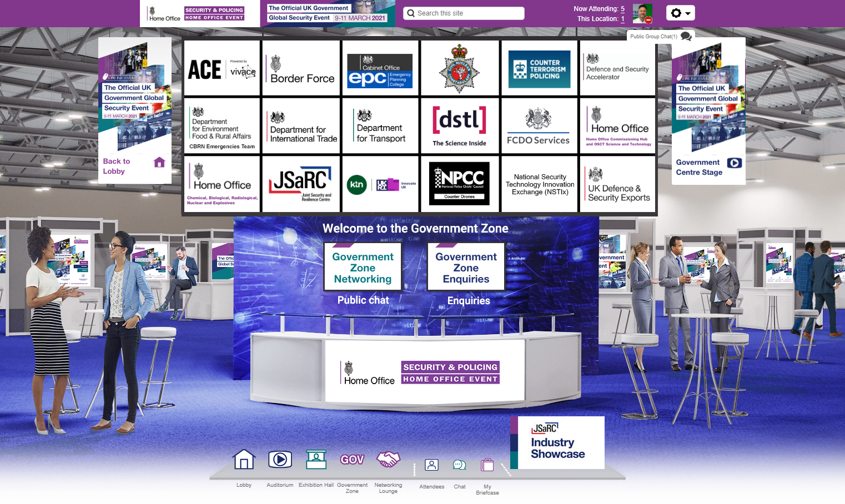Click inside the Search this site field
This screenshot has height=504, width=845.
click(466, 13)
